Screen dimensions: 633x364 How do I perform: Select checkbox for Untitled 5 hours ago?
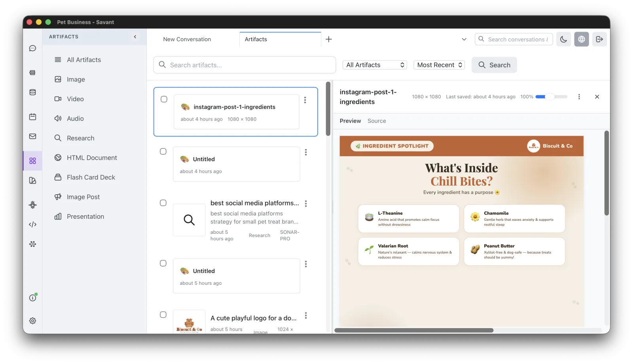coord(163,264)
